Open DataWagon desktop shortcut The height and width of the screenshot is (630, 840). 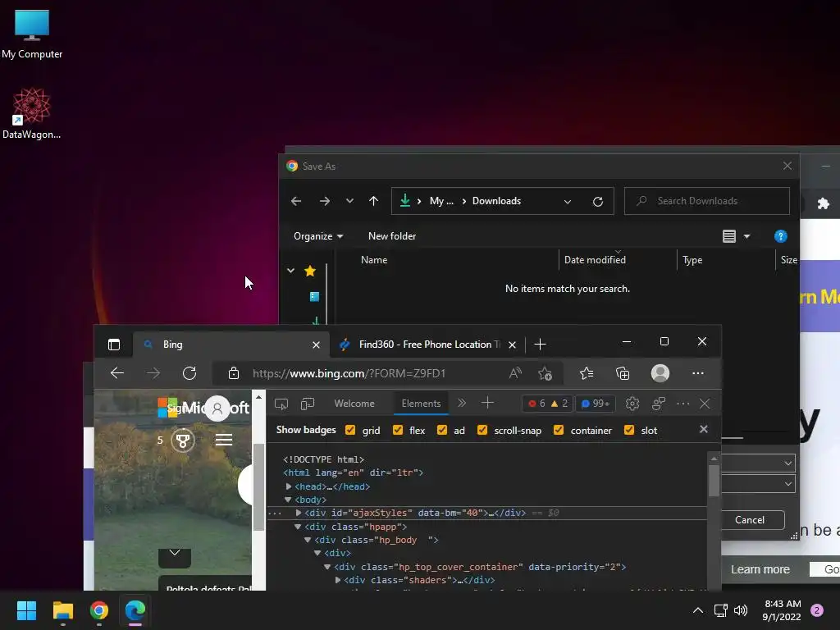pos(32,113)
